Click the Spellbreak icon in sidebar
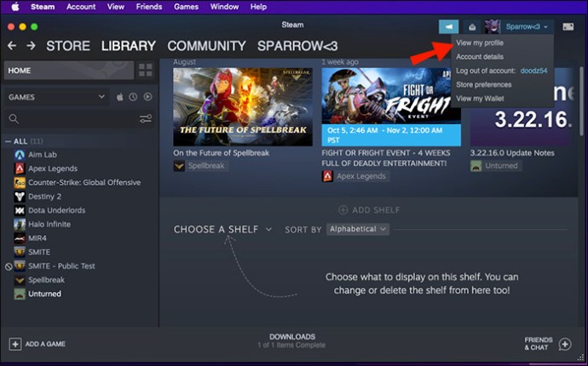588x366 pixels. (20, 280)
